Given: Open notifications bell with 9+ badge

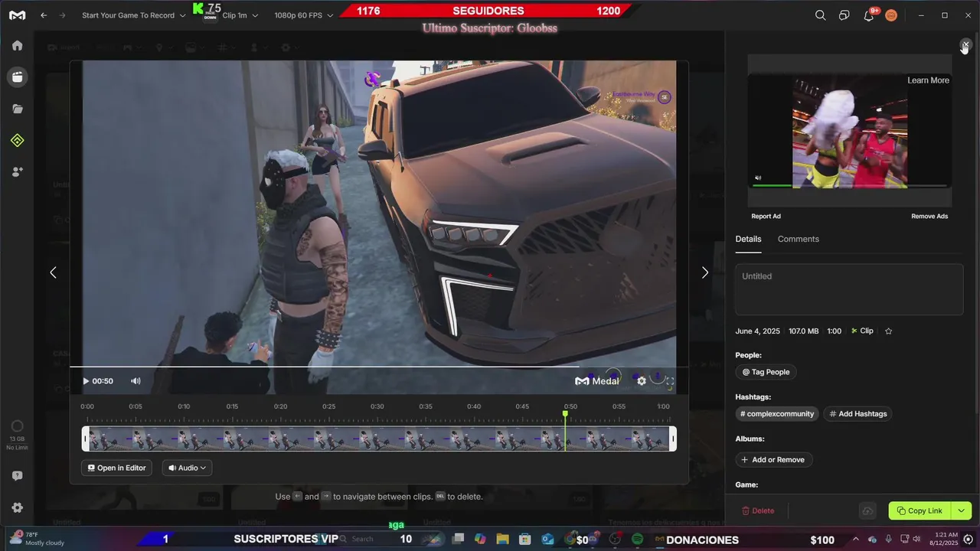Looking at the screenshot, I should tap(869, 15).
